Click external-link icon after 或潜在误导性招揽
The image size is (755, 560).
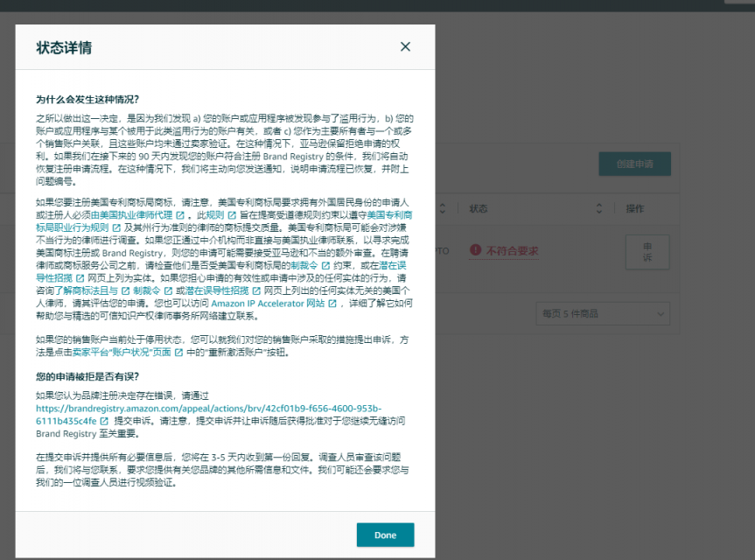(x=256, y=290)
